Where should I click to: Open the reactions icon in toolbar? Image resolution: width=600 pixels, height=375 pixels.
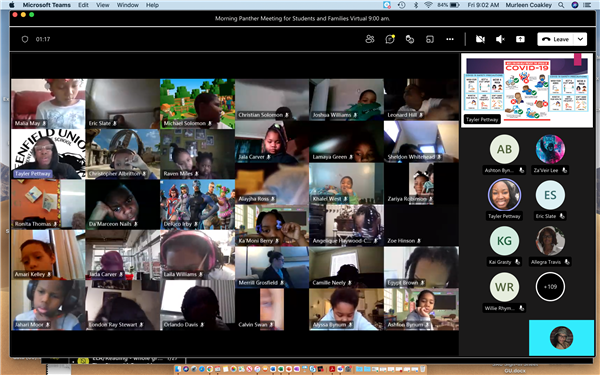(410, 39)
